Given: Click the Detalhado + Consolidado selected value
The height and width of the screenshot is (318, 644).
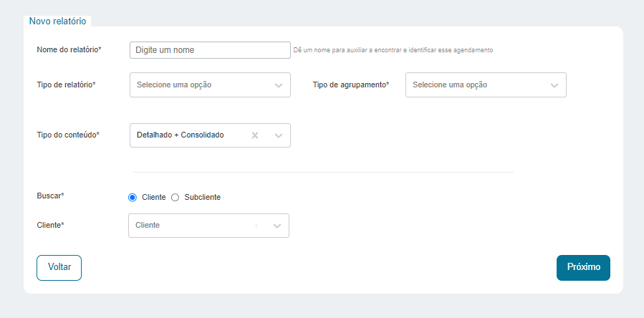Looking at the screenshot, I should (181, 135).
